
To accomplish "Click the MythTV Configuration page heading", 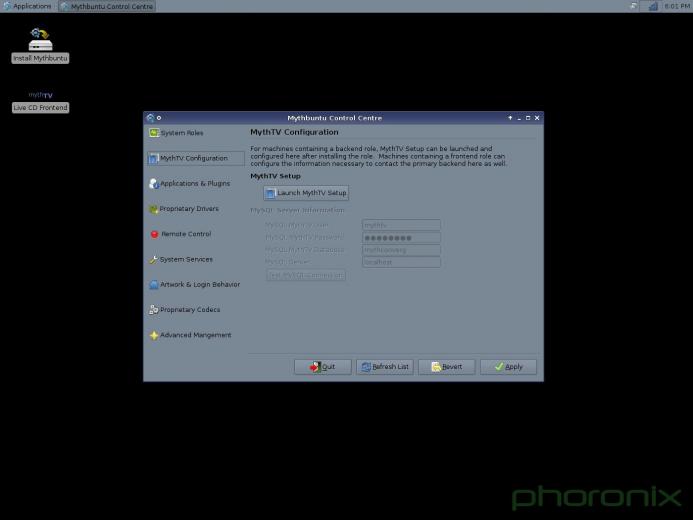I will [x=294, y=132].
